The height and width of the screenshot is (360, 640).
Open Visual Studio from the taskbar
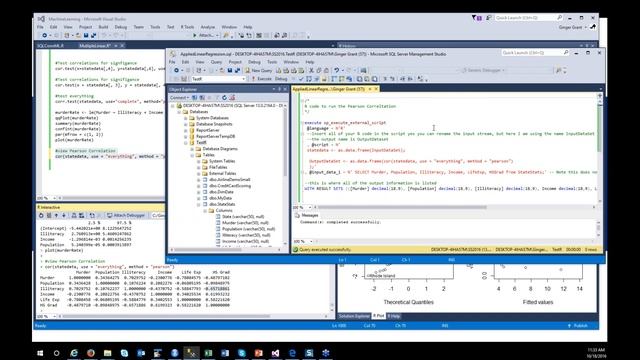[x=275, y=353]
